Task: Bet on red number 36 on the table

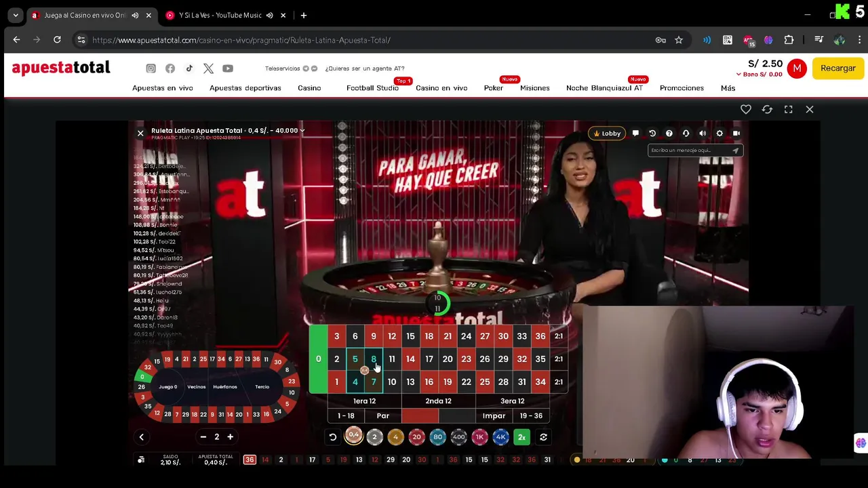Action: pos(540,336)
